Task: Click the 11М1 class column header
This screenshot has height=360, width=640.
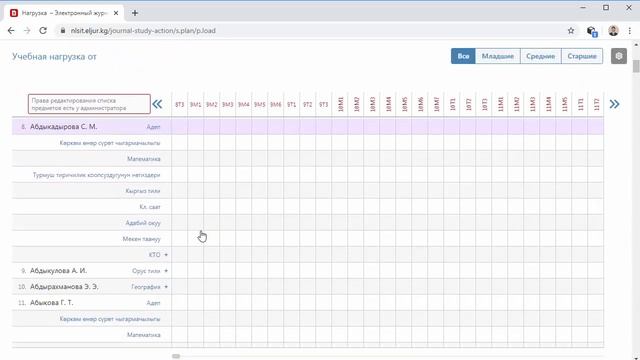Action: tap(500, 104)
